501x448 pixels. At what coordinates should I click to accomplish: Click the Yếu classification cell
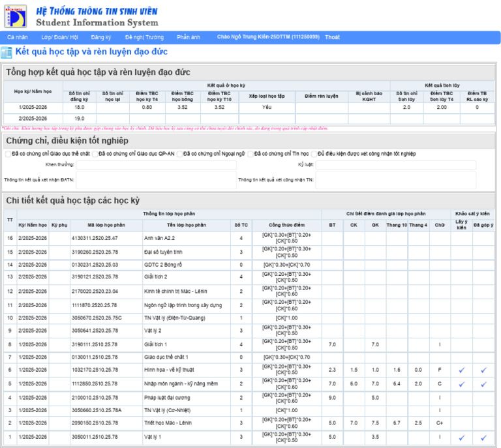(267, 108)
